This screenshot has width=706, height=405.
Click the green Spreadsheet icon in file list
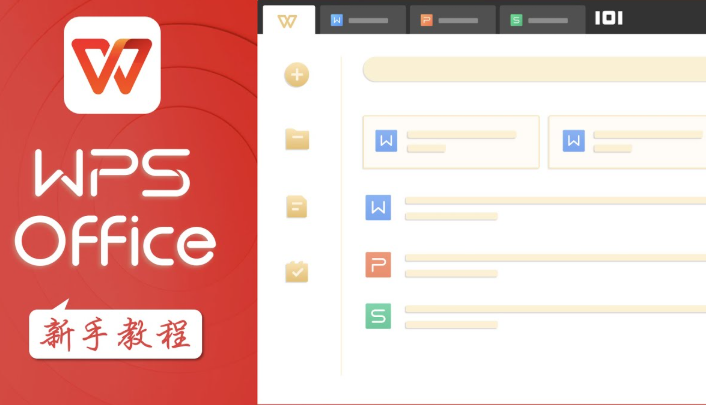[378, 316]
